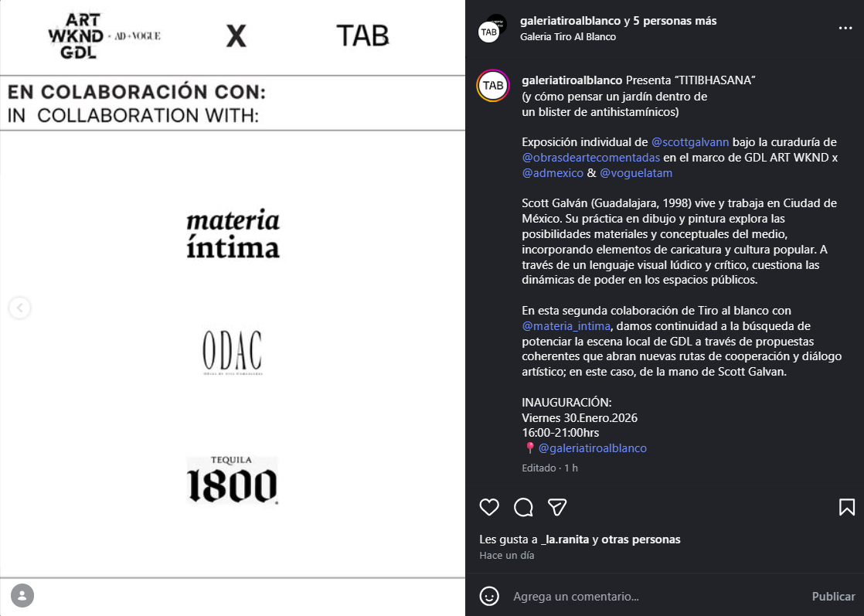Show tagged people icon on image
Screen dimensions: 864x616
coord(22,596)
